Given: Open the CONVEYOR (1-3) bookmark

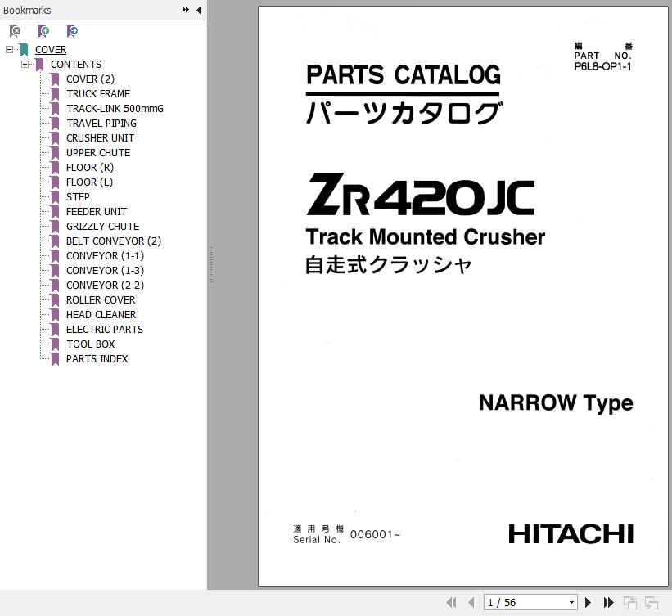Looking at the screenshot, I should (105, 270).
